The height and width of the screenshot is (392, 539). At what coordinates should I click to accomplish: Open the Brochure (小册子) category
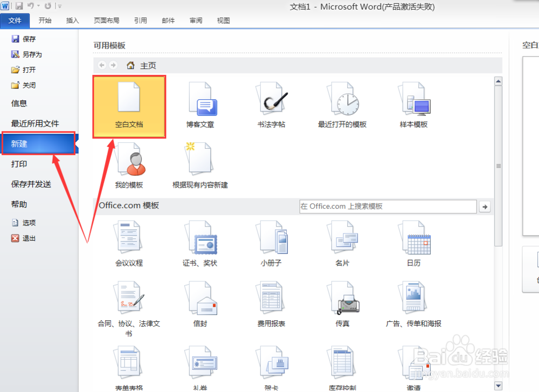pyautogui.click(x=271, y=244)
